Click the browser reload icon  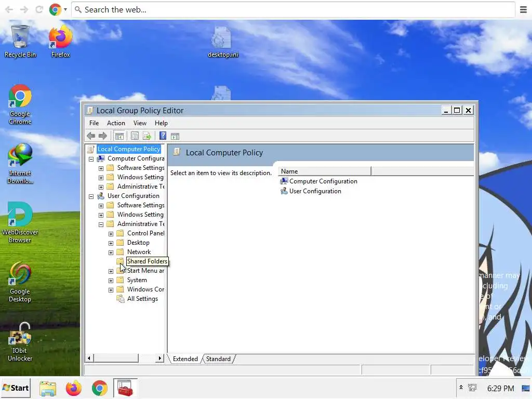click(x=39, y=9)
